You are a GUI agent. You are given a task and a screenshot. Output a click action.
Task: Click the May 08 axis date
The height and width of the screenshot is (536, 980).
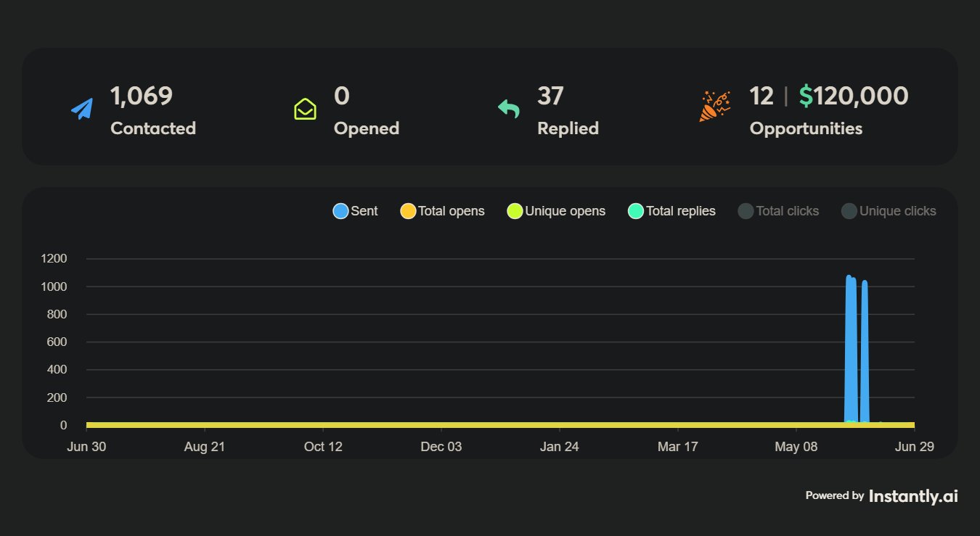click(796, 447)
